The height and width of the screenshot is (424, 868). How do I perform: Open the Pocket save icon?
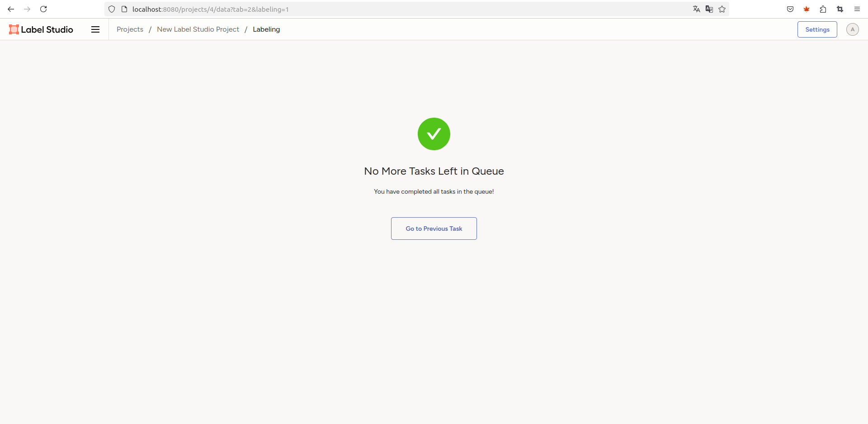790,9
